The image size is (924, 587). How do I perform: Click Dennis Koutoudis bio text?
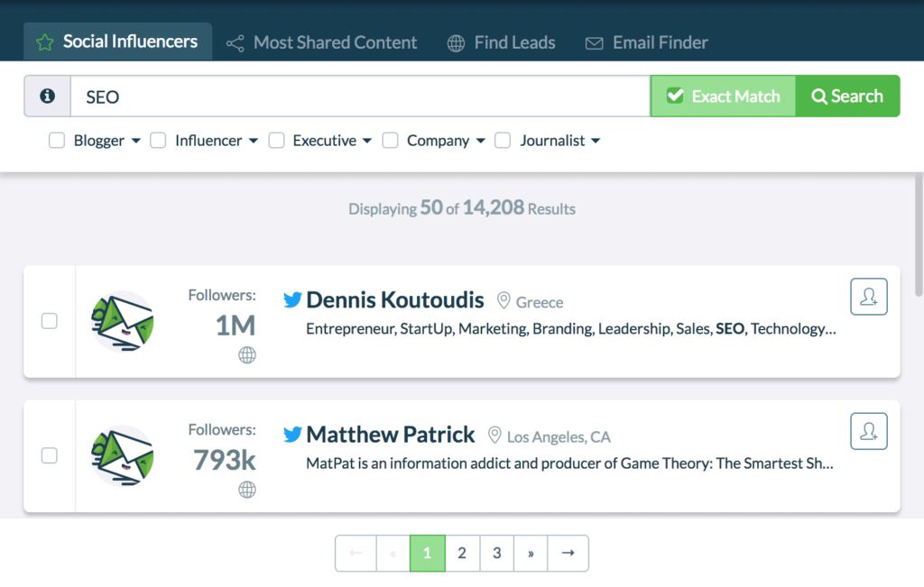[x=571, y=328]
